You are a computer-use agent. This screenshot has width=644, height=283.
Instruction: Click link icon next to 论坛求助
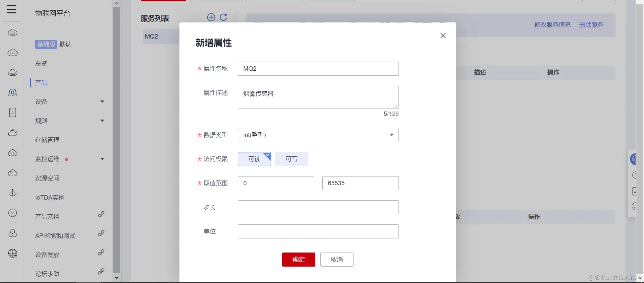101,271
